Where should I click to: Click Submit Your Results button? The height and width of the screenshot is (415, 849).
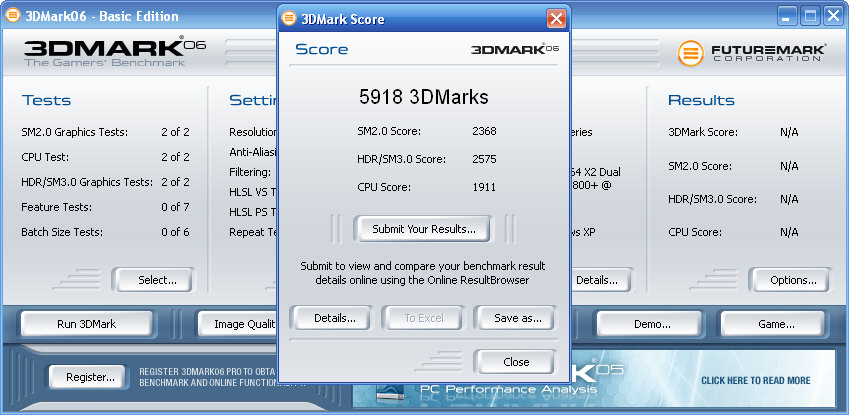tap(423, 229)
